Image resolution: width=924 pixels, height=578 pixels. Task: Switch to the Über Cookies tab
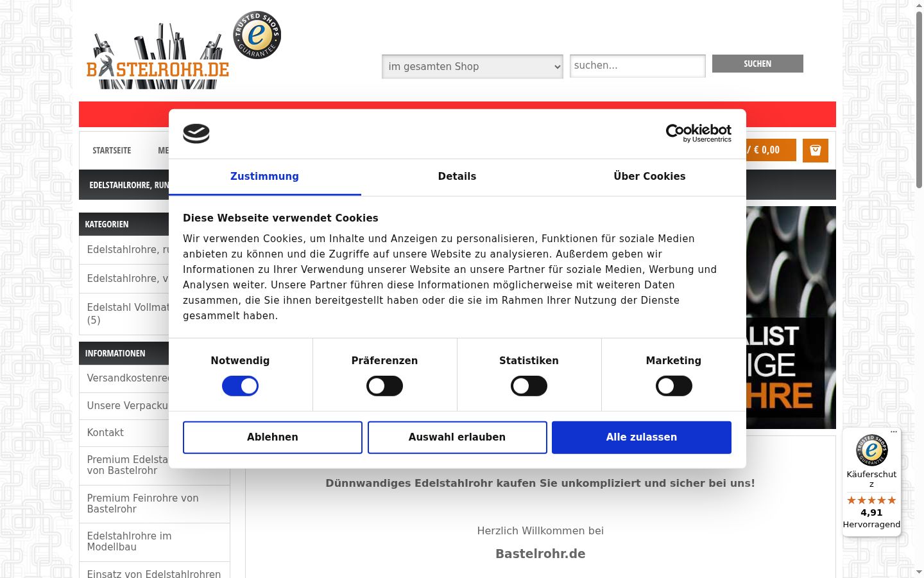click(x=649, y=177)
